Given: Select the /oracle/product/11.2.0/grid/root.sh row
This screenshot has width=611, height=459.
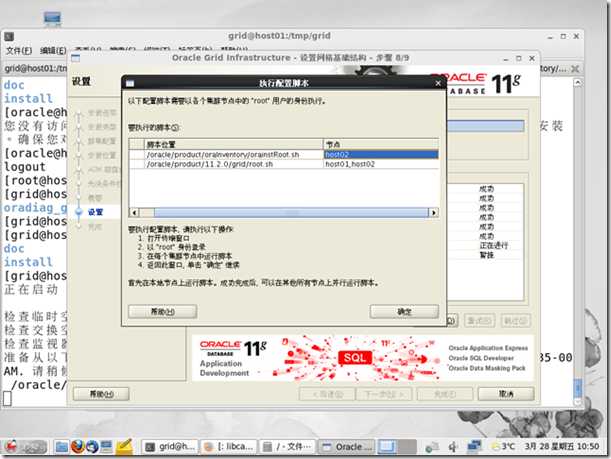Looking at the screenshot, I should (x=284, y=164).
